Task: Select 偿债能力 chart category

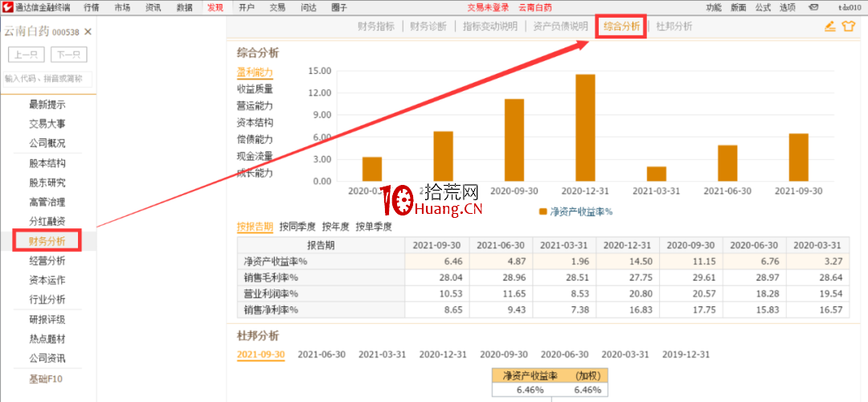Action: point(255,140)
